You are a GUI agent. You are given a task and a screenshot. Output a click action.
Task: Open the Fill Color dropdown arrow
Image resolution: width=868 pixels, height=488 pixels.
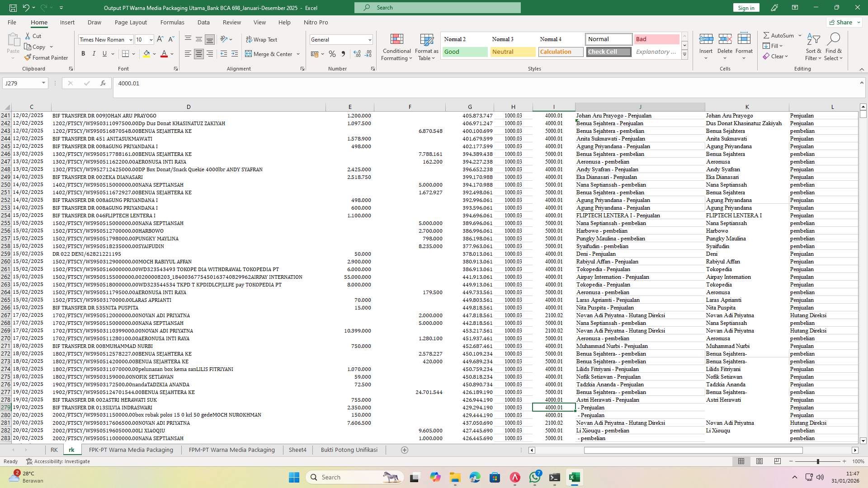pos(153,54)
